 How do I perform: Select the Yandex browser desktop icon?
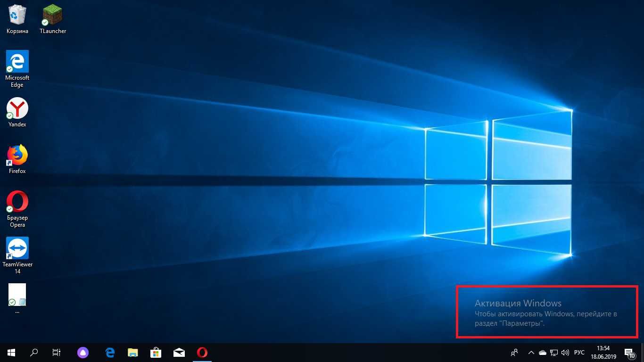tap(17, 112)
